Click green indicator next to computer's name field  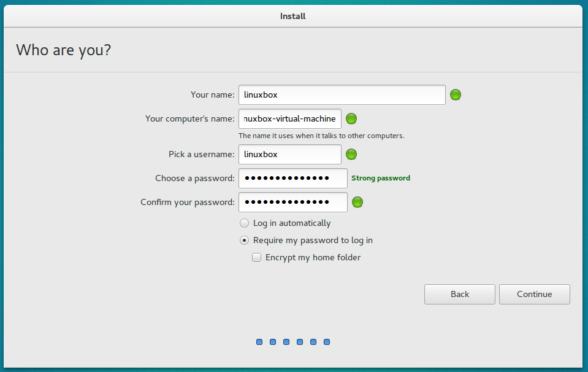tap(351, 118)
